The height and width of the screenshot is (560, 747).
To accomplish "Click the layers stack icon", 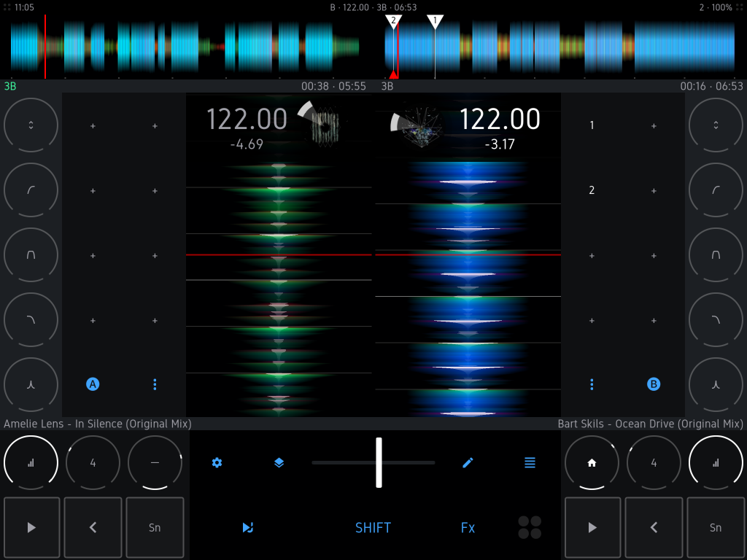I will tap(279, 462).
